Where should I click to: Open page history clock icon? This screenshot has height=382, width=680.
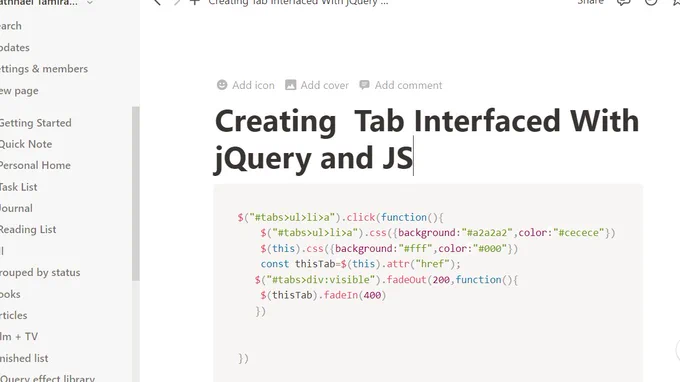click(x=651, y=2)
